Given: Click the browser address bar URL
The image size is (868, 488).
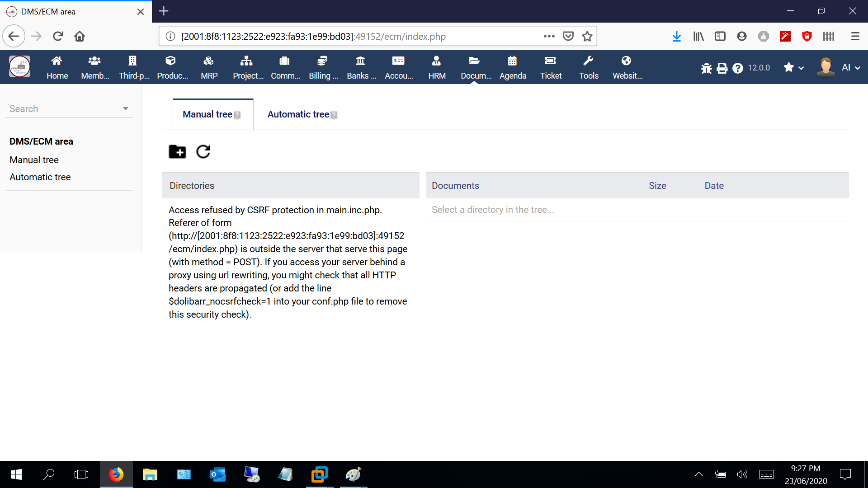Looking at the screenshot, I should 353,36.
